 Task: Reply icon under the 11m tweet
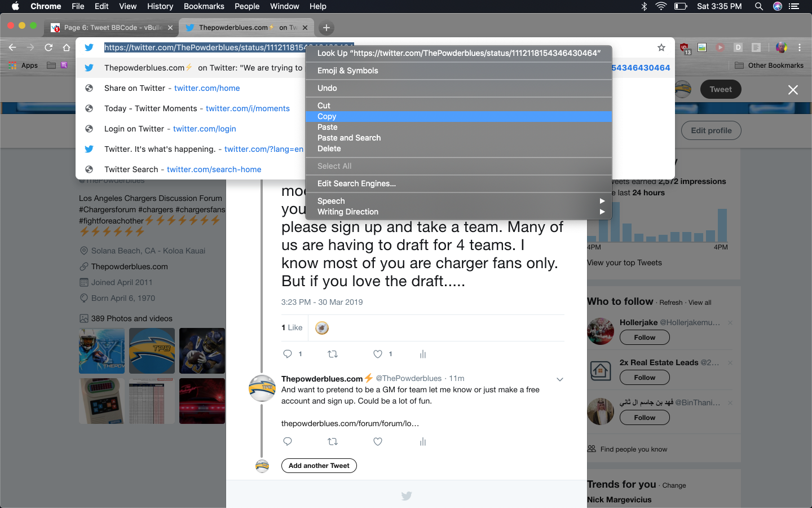(288, 441)
